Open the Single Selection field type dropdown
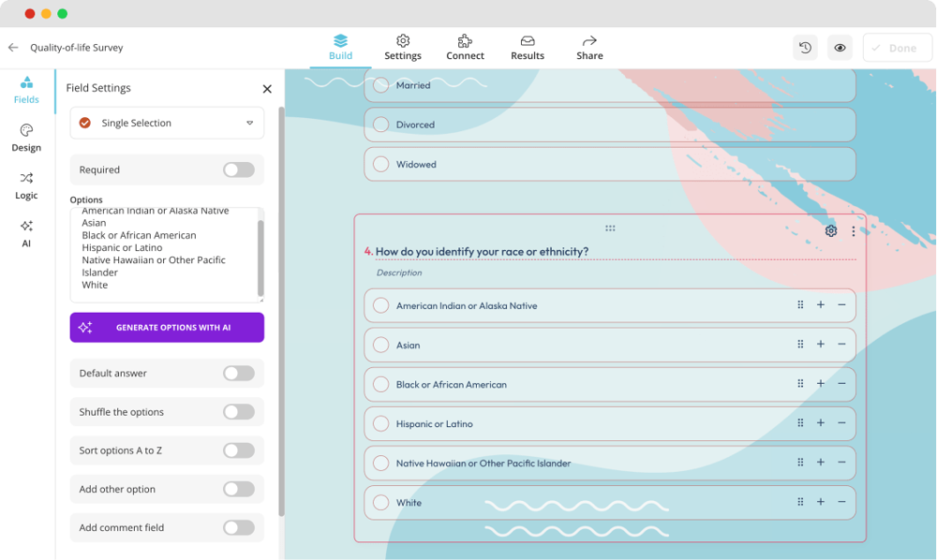937x560 pixels. click(167, 123)
